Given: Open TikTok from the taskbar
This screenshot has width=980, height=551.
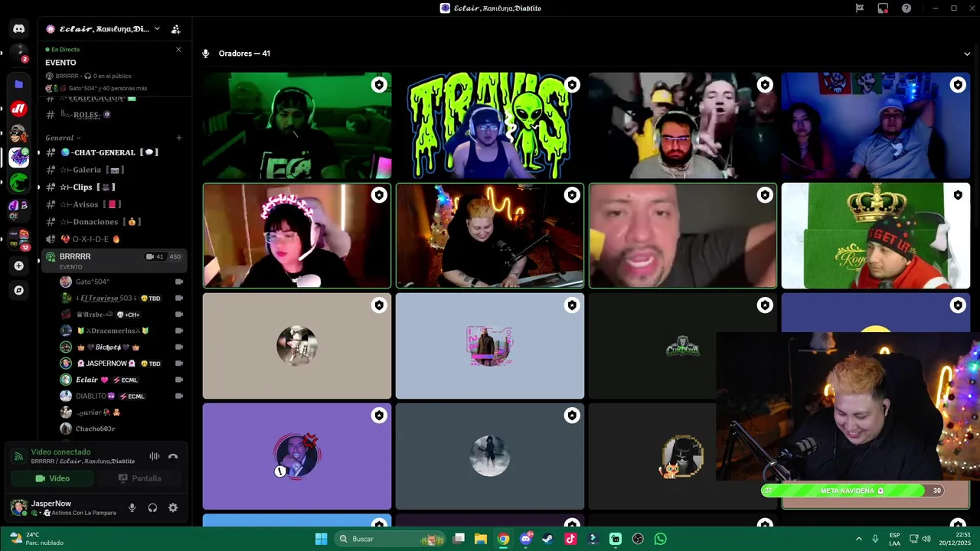Looking at the screenshot, I should point(570,539).
